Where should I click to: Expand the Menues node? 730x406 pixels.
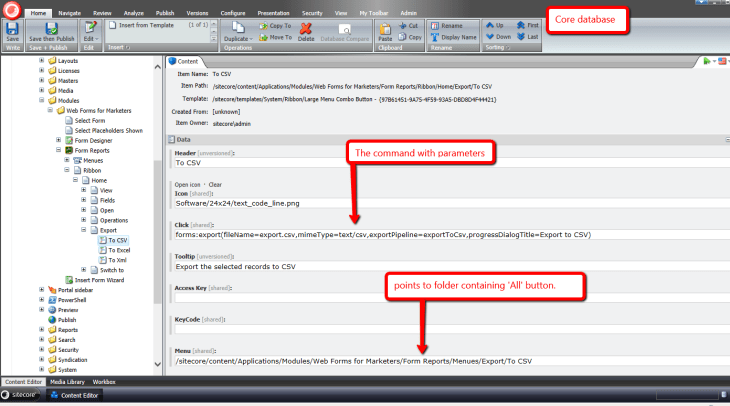[67, 160]
